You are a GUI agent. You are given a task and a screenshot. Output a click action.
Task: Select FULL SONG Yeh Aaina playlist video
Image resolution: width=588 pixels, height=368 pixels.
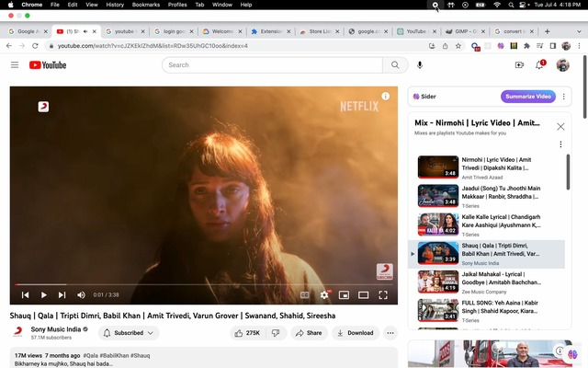click(486, 311)
